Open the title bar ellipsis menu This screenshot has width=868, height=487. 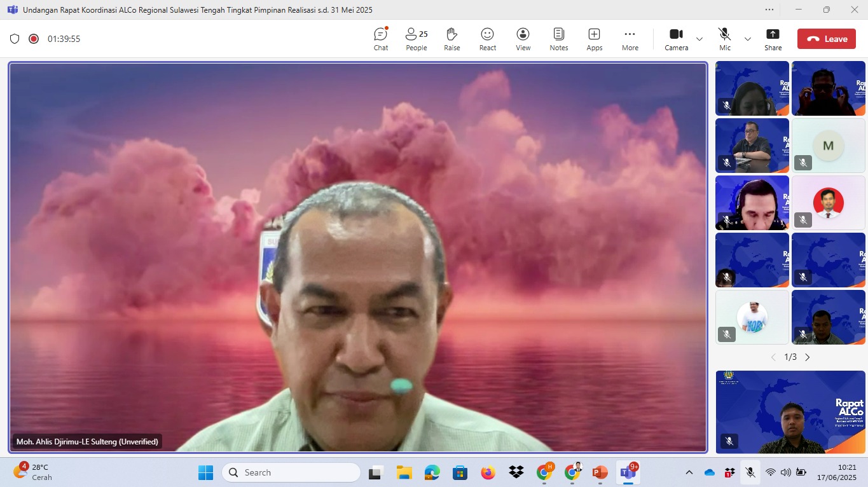click(x=769, y=10)
